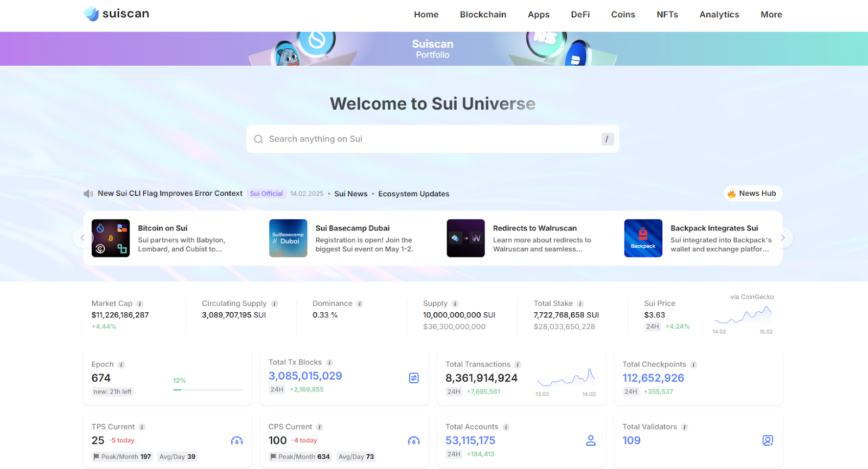Viewport: 868px width, 469px height.
Task: Open the Analytics menu item
Action: click(719, 15)
